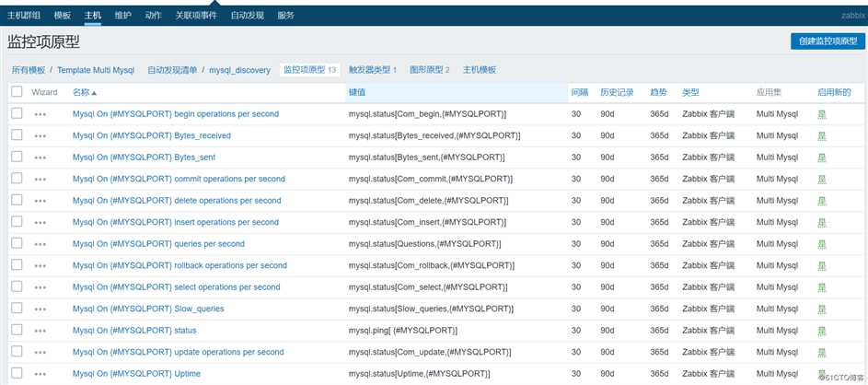This screenshot has width=868, height=385.
Task: Sort by 间隔 column header
Action: (x=580, y=92)
